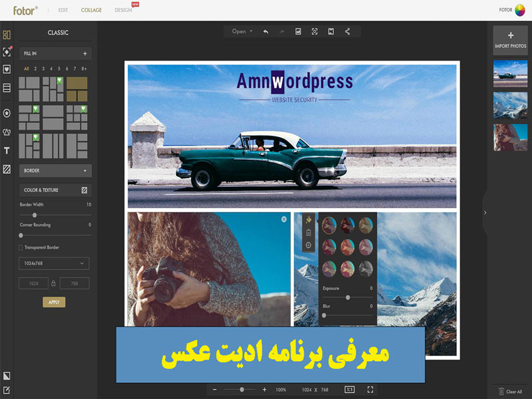
Task: Open the Stickers star icon in sidebar
Action: (7, 113)
